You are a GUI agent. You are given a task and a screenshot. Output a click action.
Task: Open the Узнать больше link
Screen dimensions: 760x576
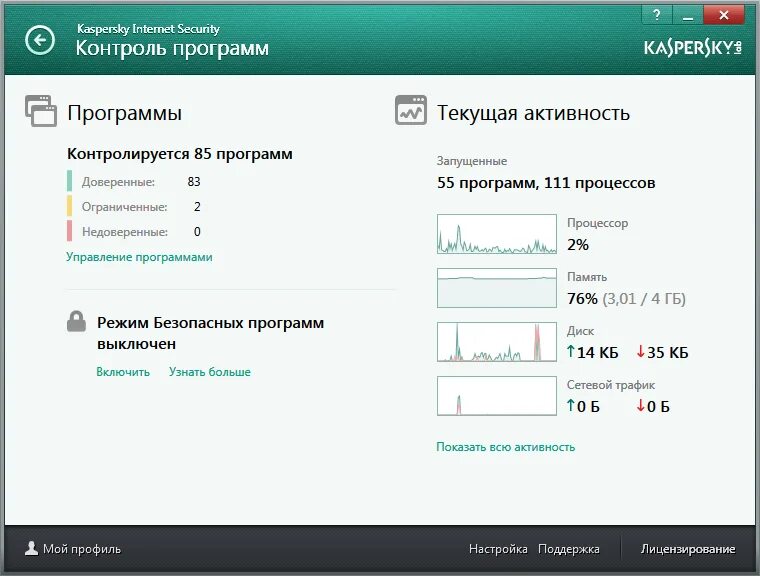click(x=210, y=372)
